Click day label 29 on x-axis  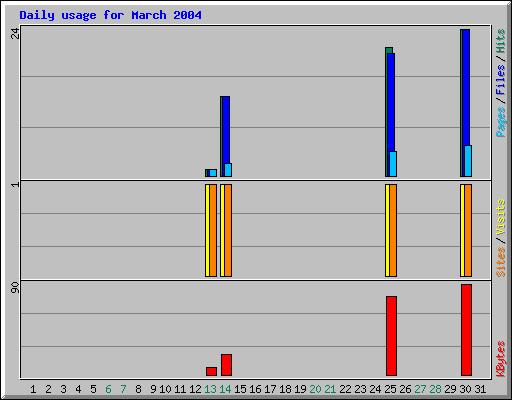[450, 389]
